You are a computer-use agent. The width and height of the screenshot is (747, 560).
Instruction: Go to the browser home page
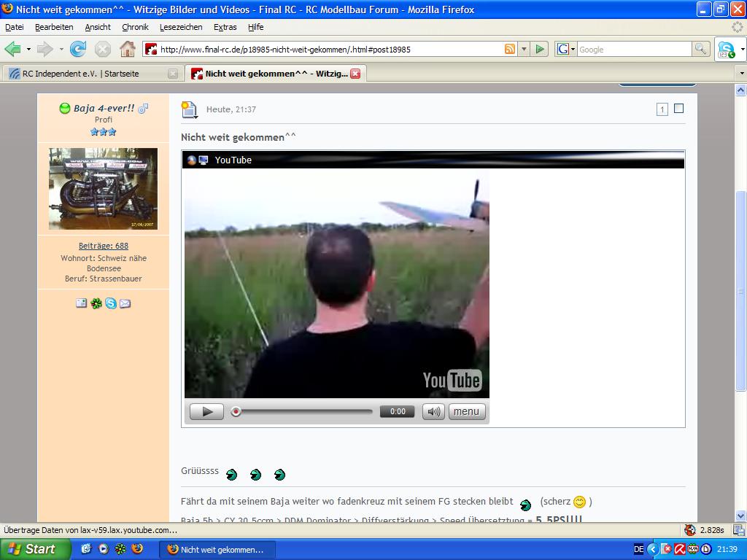click(127, 49)
